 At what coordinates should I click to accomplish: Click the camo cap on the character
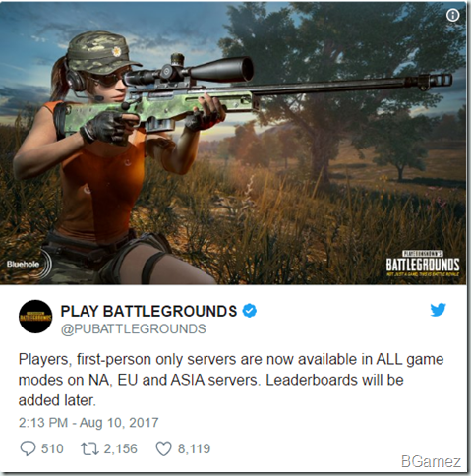click(101, 52)
